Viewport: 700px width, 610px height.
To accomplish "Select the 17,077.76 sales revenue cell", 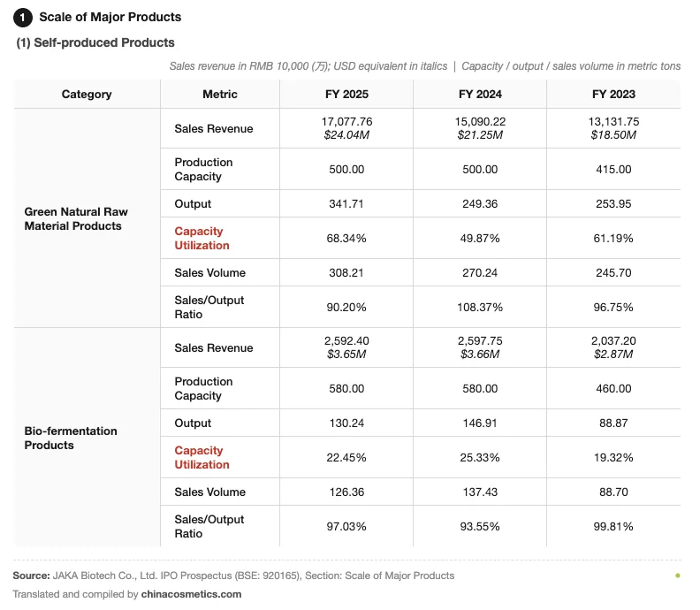I will (346, 128).
